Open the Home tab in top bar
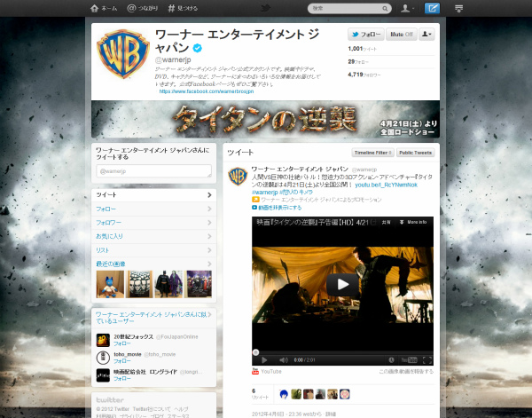532x418 pixels. [x=104, y=8]
